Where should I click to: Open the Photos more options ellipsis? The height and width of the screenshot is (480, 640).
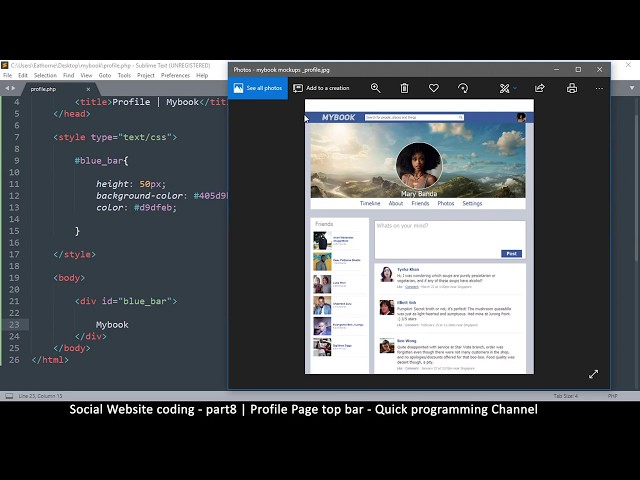point(599,88)
